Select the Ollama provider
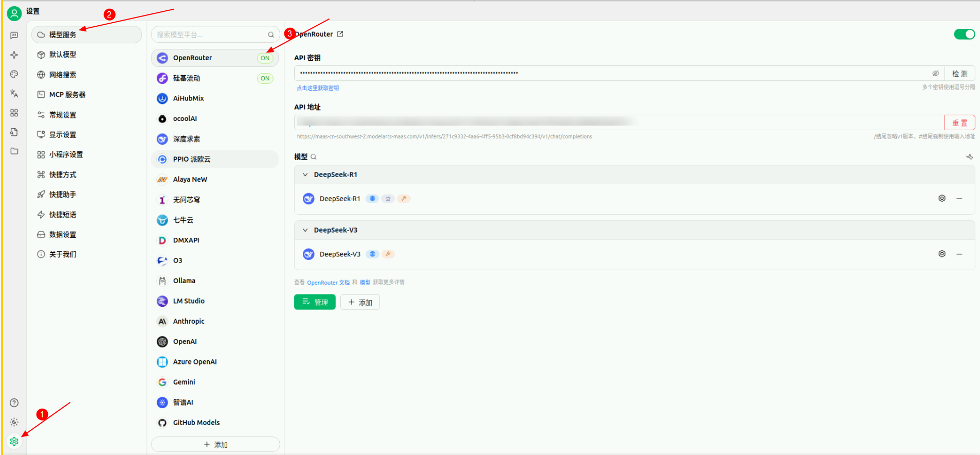The height and width of the screenshot is (455, 980). tap(215, 281)
